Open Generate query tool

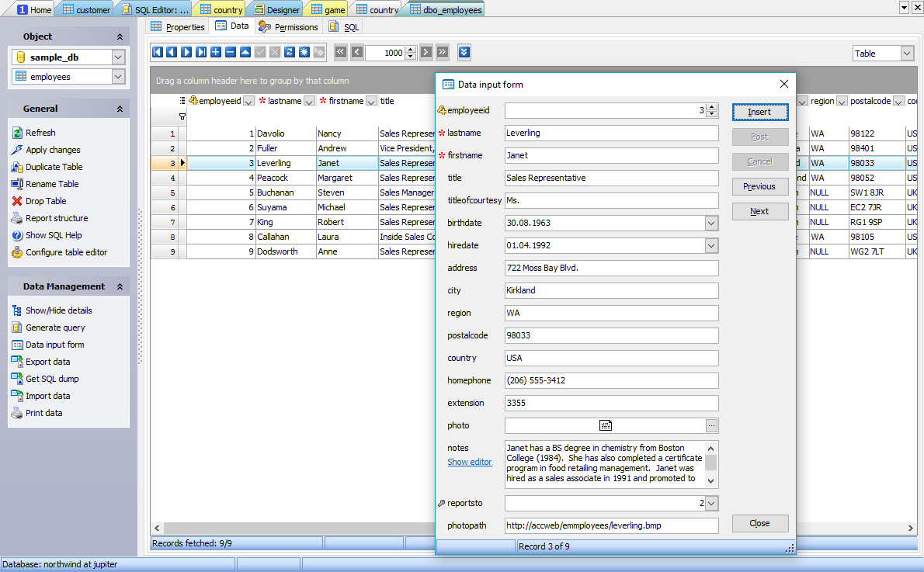coord(55,328)
